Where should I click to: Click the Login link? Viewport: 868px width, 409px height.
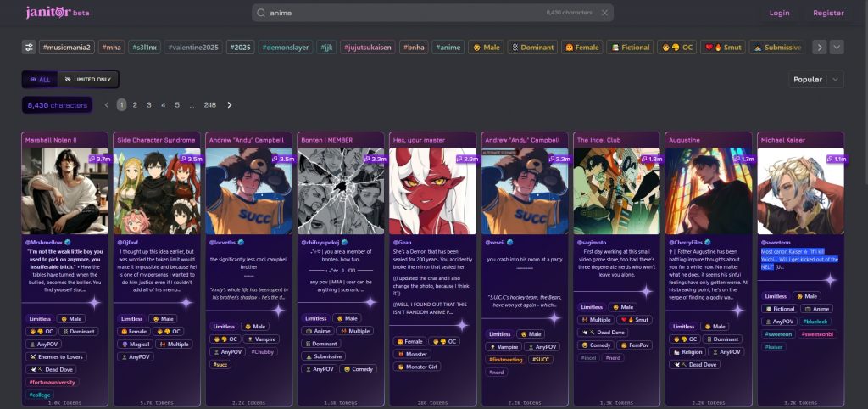[x=779, y=13]
